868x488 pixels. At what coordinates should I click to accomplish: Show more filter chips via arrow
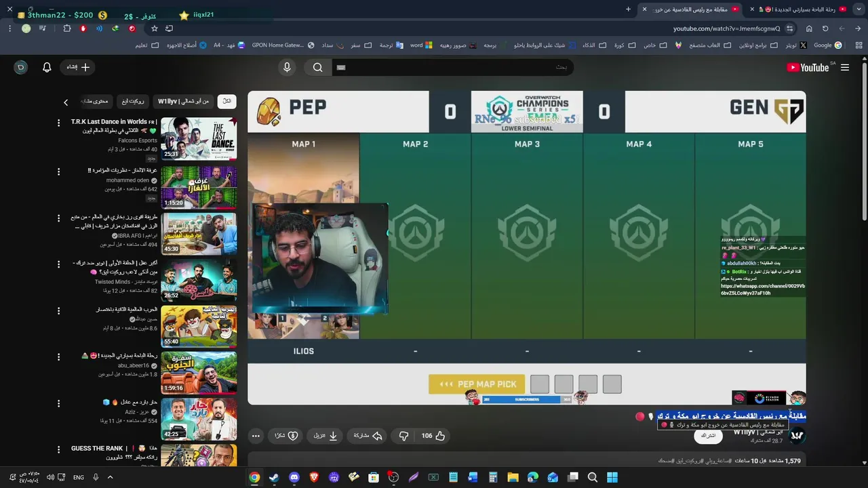tap(66, 102)
